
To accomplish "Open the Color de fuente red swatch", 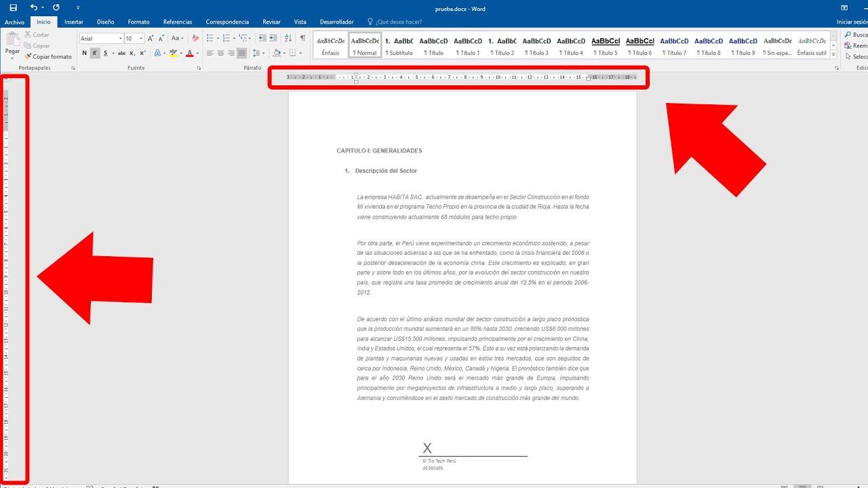I will (190, 52).
